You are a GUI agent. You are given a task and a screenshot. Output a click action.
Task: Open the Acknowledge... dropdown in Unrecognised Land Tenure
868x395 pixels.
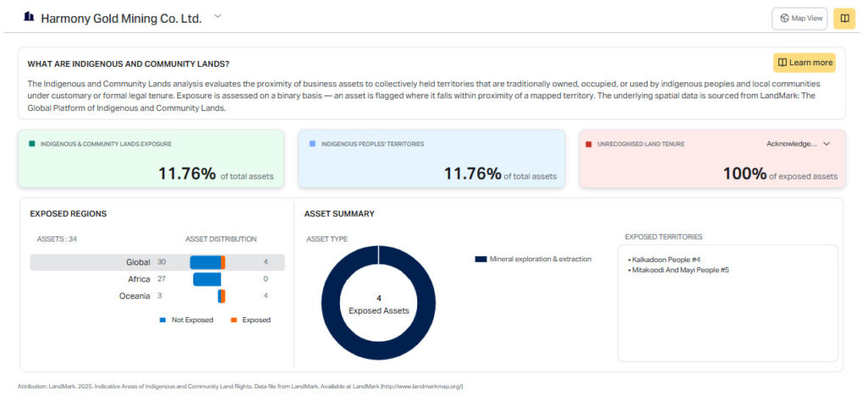798,144
